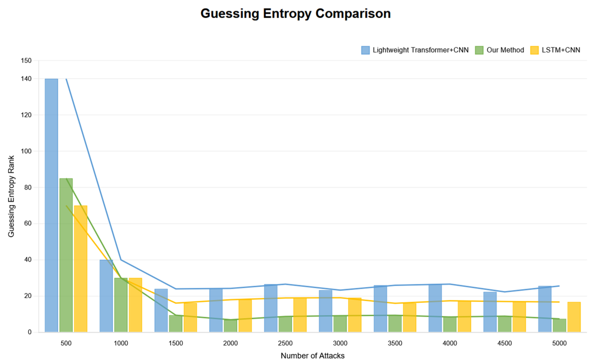
Task: Click the 4000 x-axis label
Action: click(x=450, y=343)
